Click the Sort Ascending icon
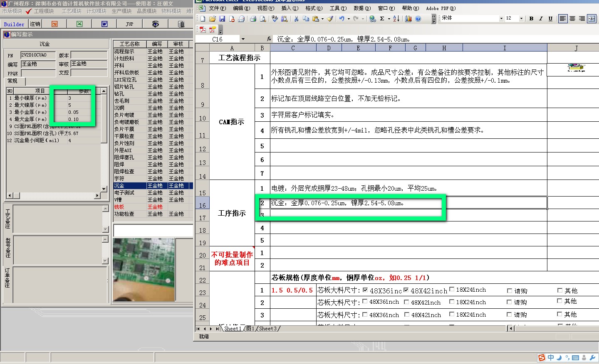Image resolution: width=599 pixels, height=364 pixels. [x=396, y=19]
